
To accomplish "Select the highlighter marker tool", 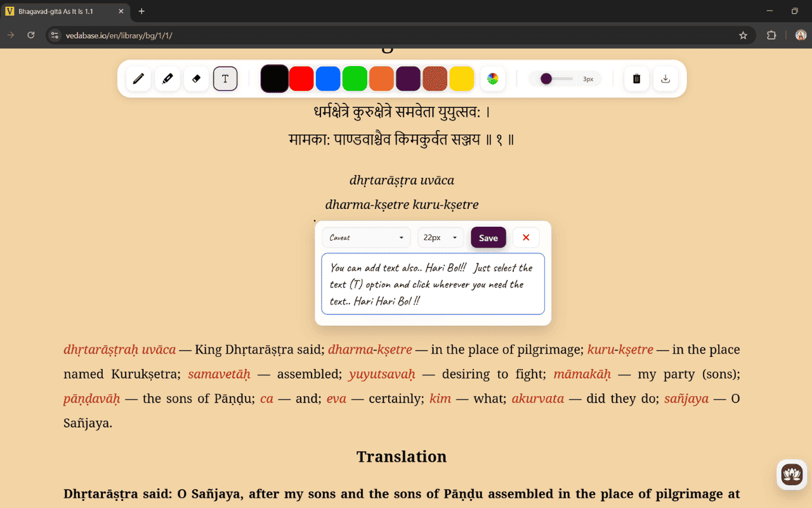I will tap(167, 78).
